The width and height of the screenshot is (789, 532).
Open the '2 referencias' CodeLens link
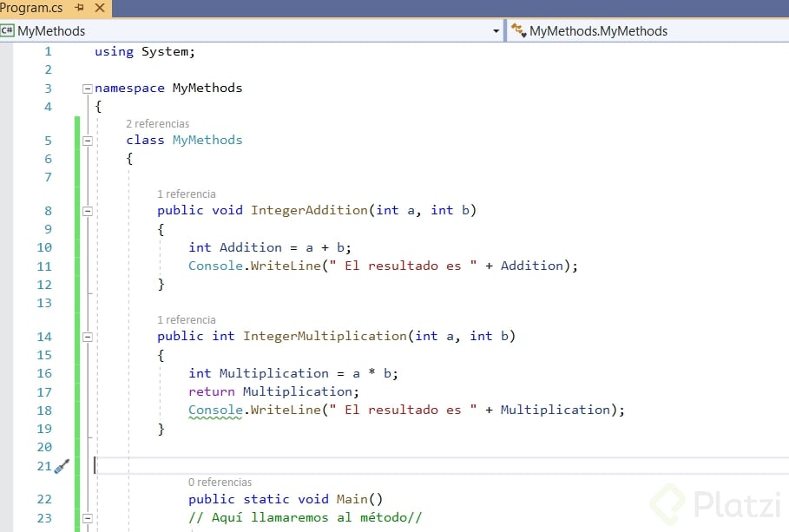coord(157,124)
